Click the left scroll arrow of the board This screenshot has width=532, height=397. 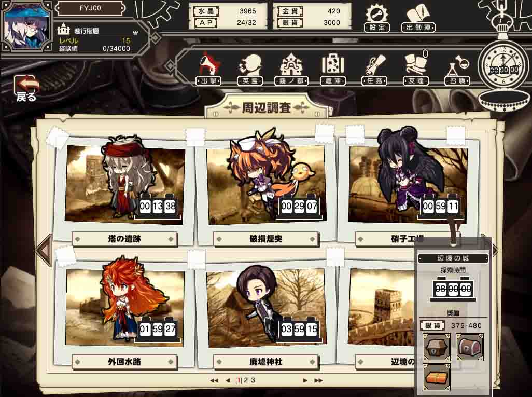click(44, 250)
